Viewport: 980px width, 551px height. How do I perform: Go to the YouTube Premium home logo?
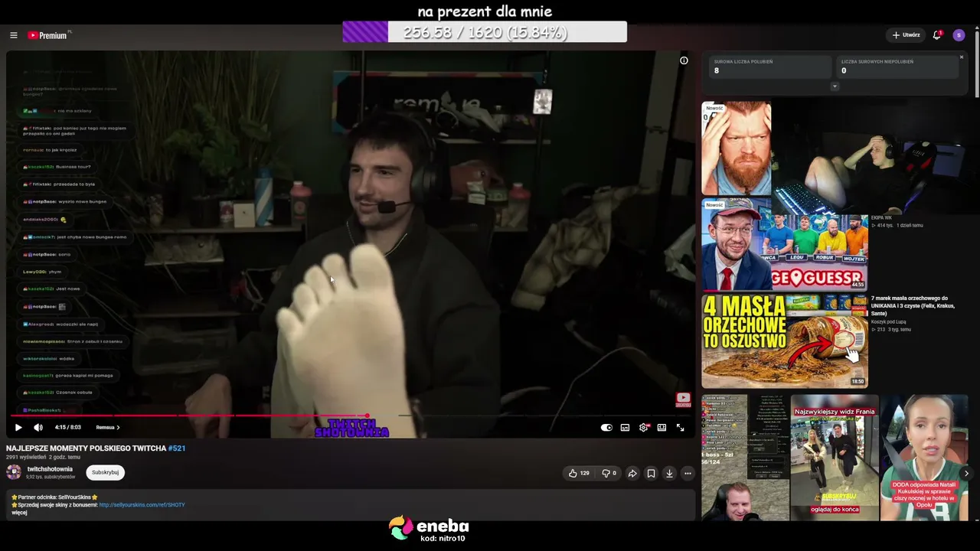(x=49, y=35)
